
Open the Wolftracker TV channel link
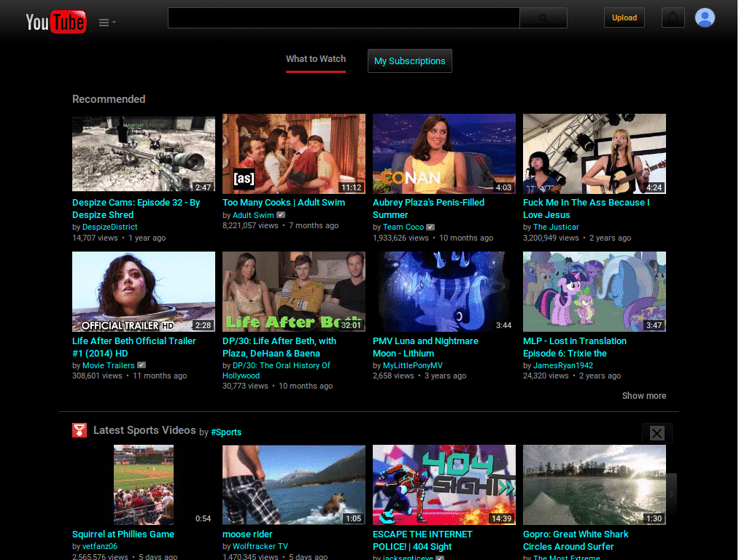260,547
